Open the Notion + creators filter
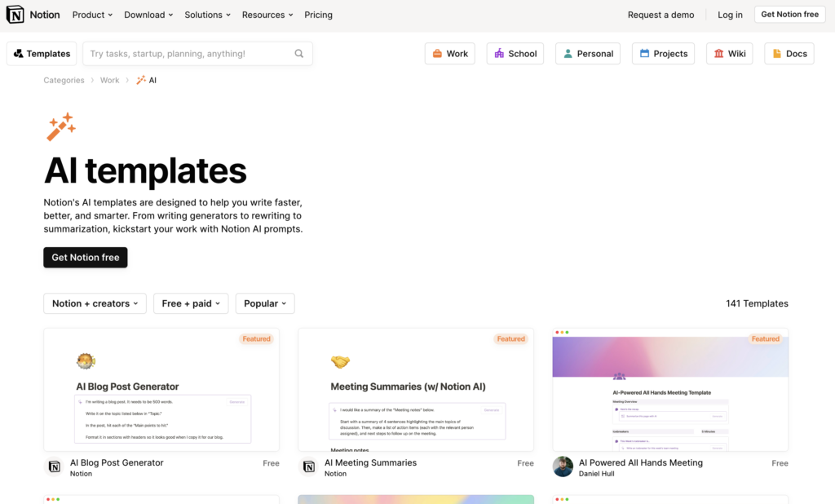 (x=95, y=303)
